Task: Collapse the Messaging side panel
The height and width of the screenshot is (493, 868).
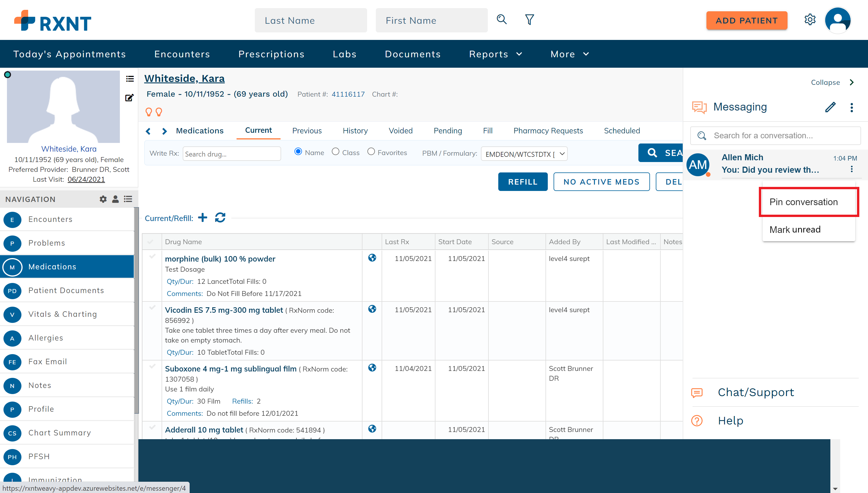Action: (x=832, y=82)
